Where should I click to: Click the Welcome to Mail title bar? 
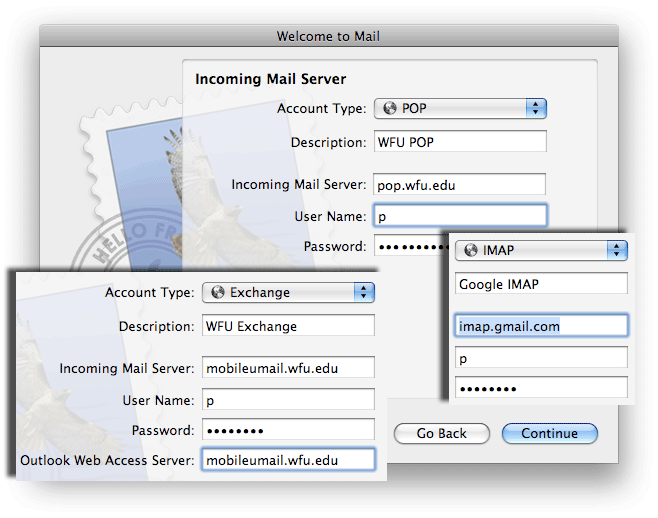329,36
